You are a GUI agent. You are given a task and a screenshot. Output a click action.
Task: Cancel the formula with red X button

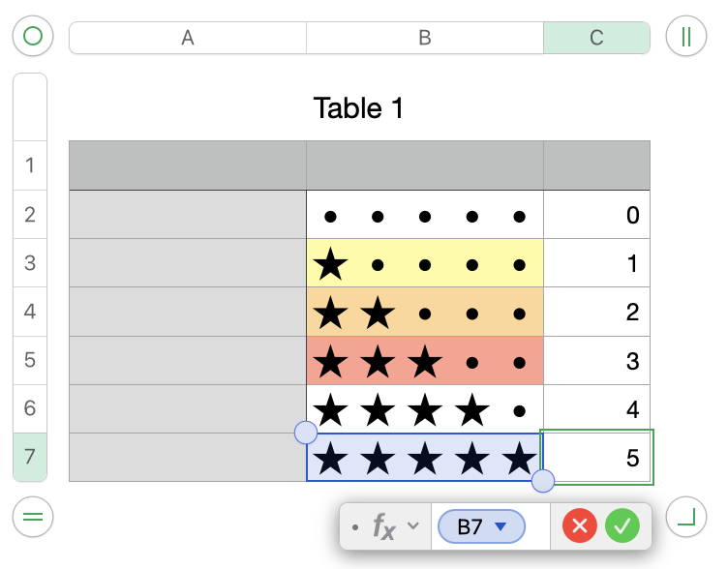click(580, 526)
